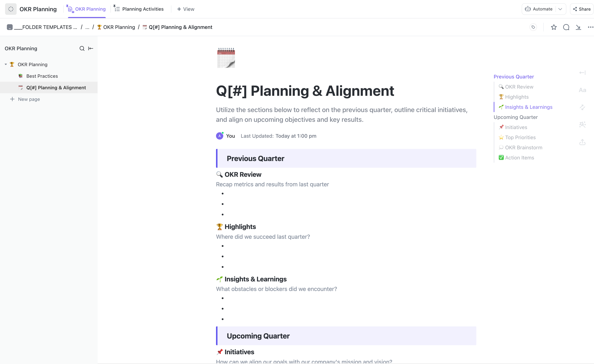Collapse the sidebar with the arrow icon
This screenshot has width=594, height=364.
[91, 48]
